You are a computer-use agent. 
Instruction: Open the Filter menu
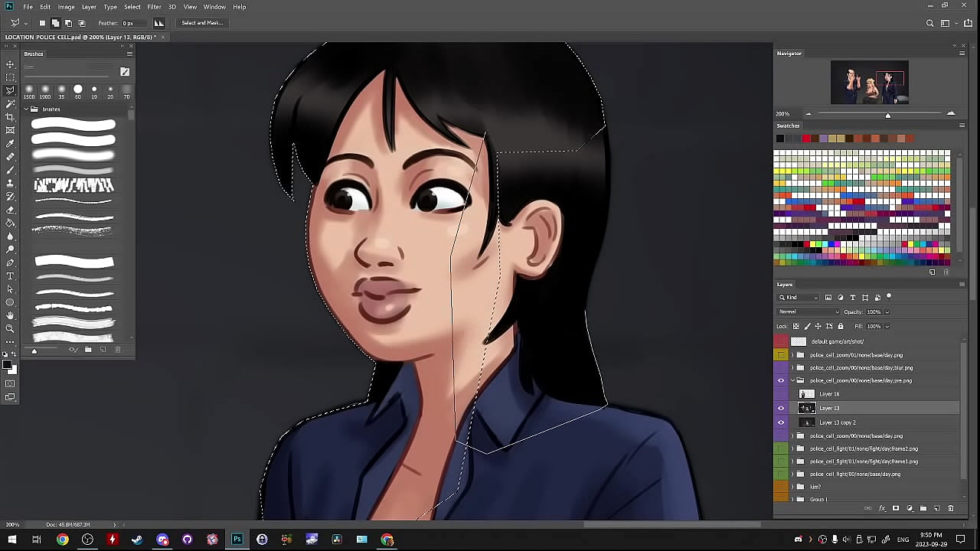154,7
